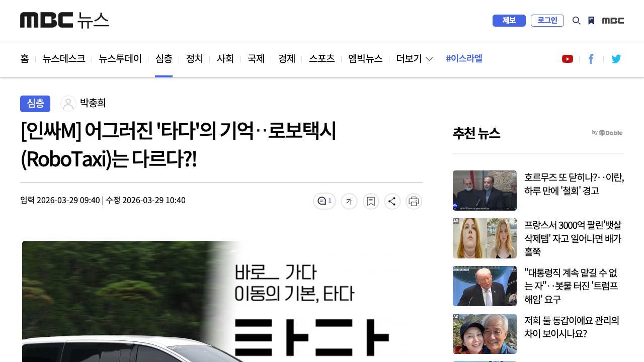Click 뱃살 삭제템 ad thumbnail

[x=485, y=238]
